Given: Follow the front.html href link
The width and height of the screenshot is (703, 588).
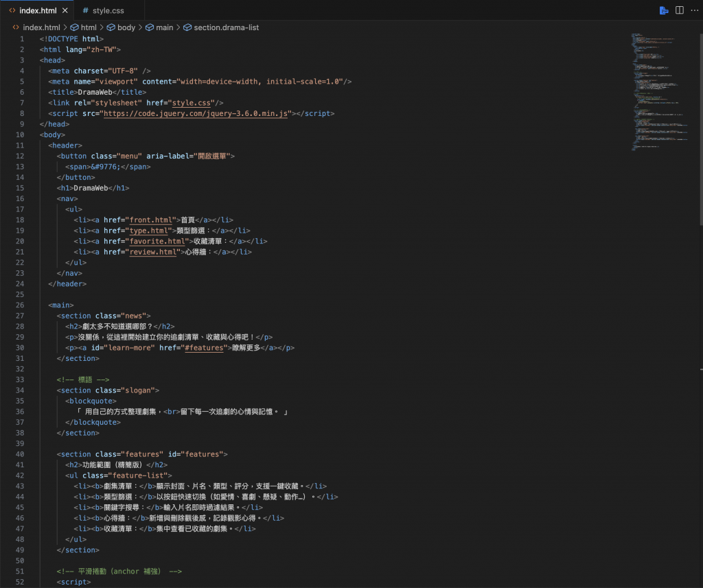Looking at the screenshot, I should (x=150, y=220).
